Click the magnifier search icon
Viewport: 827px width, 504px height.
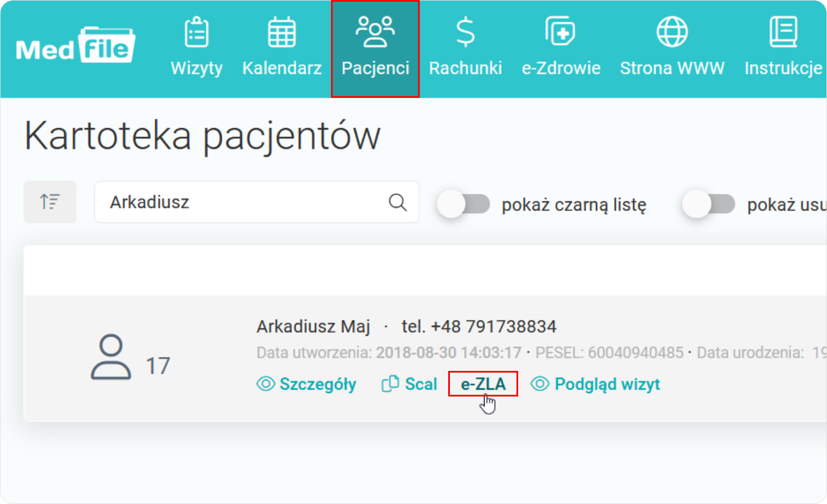click(398, 202)
